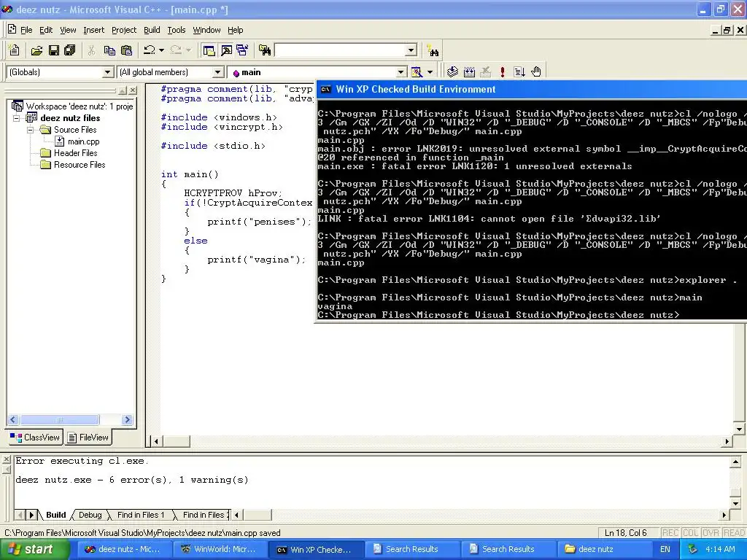Select the Debug output tab

tap(90, 515)
